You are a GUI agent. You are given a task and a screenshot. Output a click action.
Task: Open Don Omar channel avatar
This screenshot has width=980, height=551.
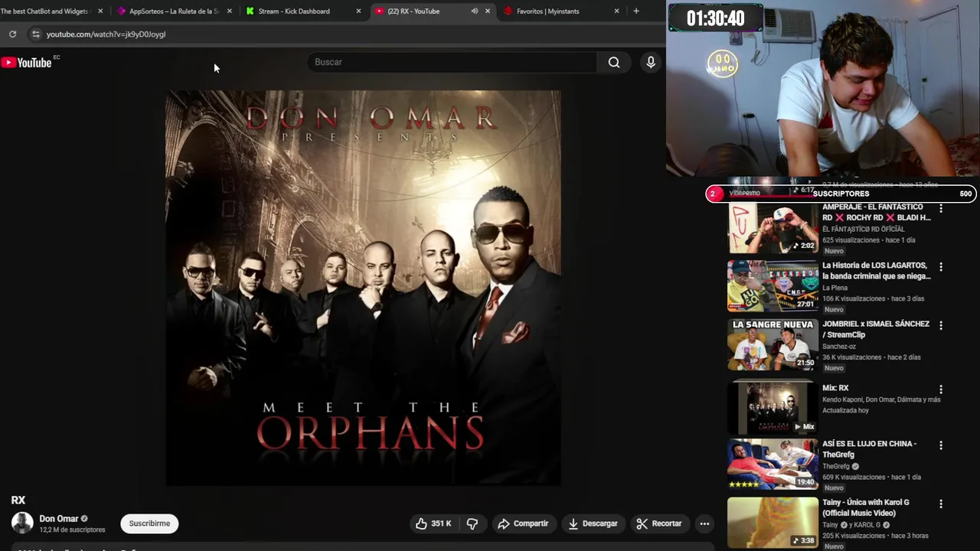point(22,523)
